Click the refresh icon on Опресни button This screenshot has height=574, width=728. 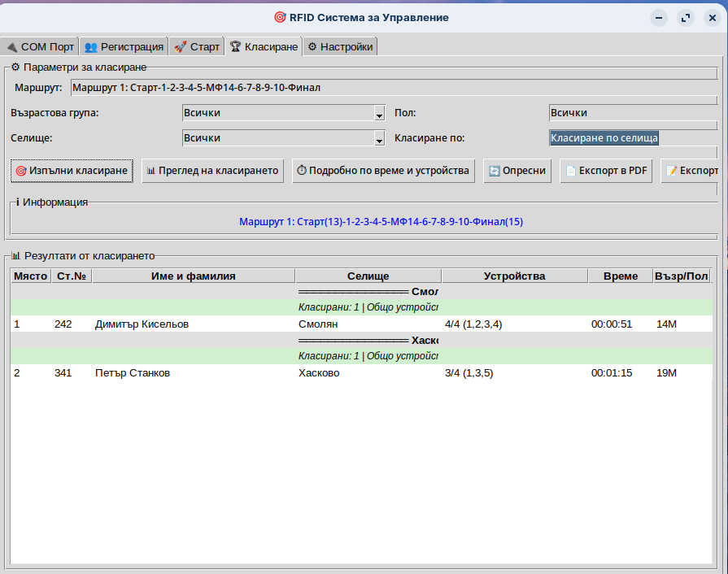(x=494, y=172)
